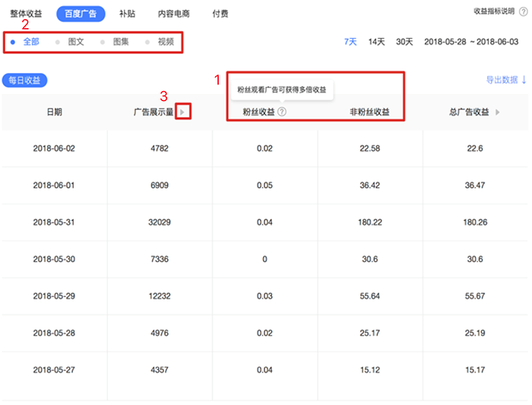Select the 视频 content filter

coord(165,42)
